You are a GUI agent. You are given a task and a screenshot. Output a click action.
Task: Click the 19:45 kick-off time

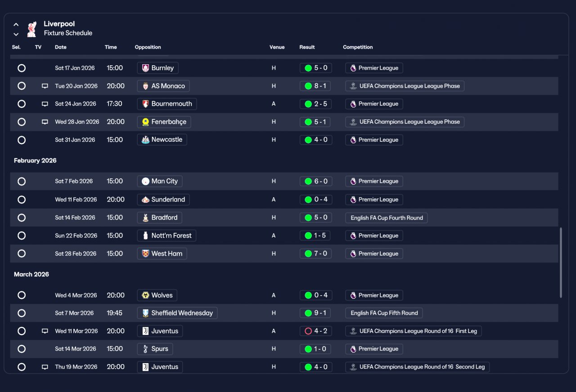115,313
